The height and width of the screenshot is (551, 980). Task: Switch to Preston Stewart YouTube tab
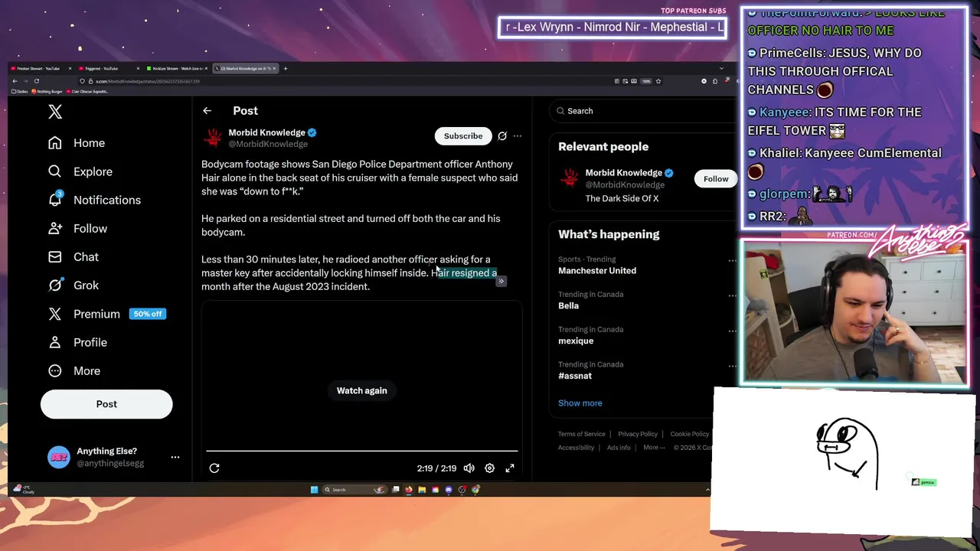[38, 69]
